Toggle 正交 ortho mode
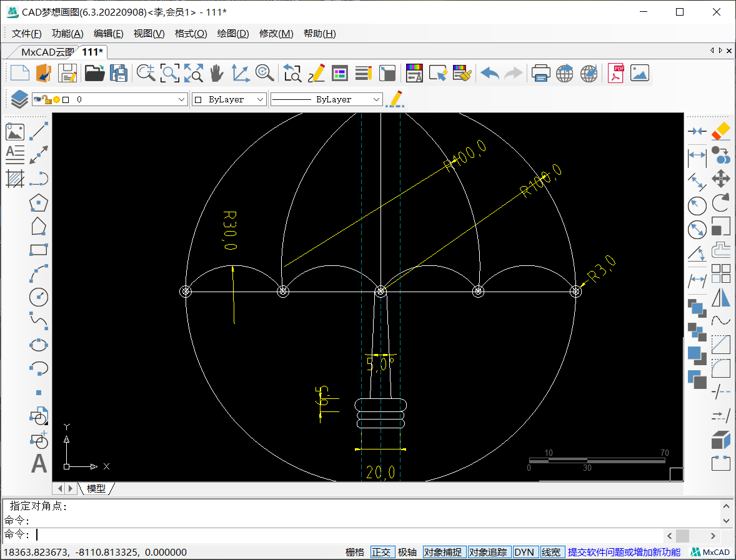Image resolution: width=736 pixels, height=560 pixels. (381, 552)
